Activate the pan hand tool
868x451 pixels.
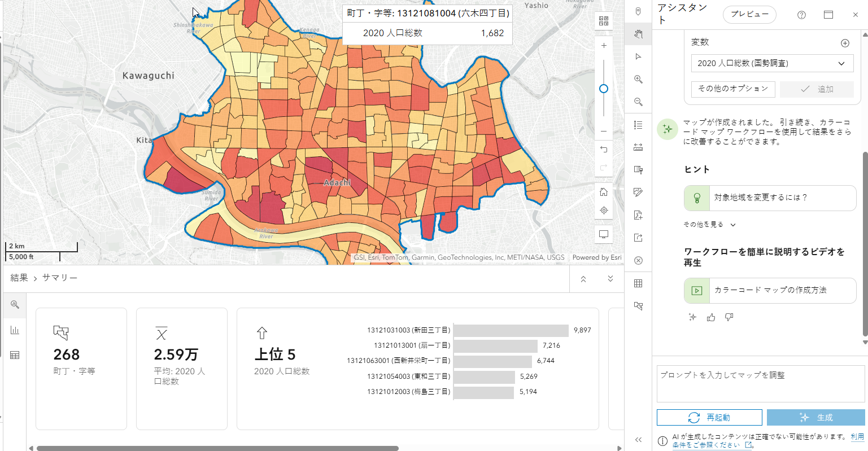point(638,34)
